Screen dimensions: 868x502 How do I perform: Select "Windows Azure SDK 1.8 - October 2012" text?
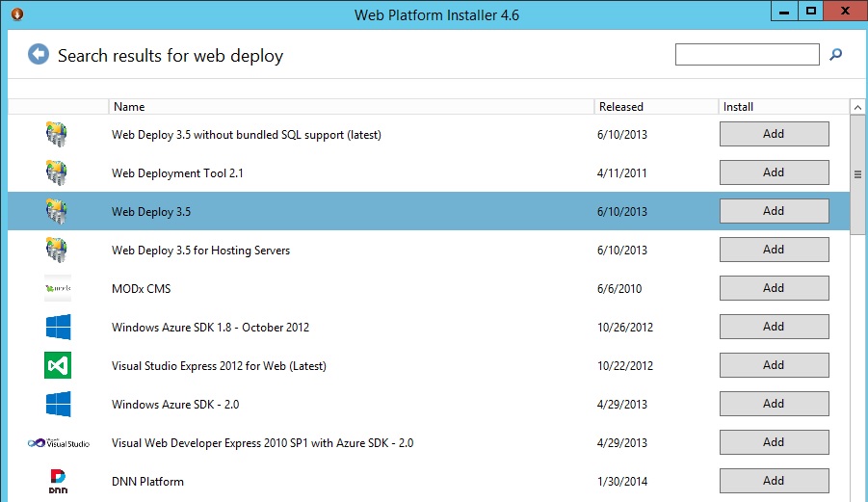pyautogui.click(x=210, y=327)
